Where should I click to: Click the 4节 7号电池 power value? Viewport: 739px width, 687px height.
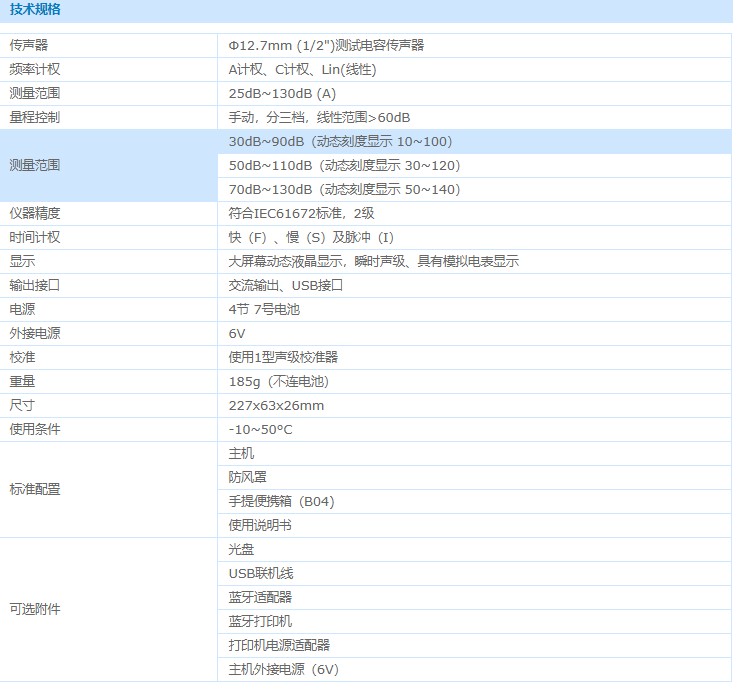(x=264, y=309)
